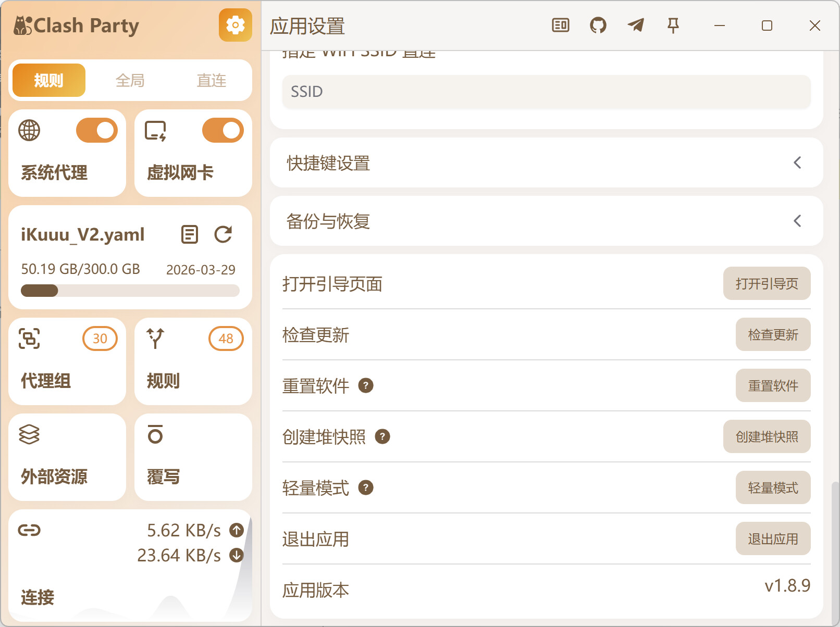
Task: Click the connection link icon
Action: 29,530
